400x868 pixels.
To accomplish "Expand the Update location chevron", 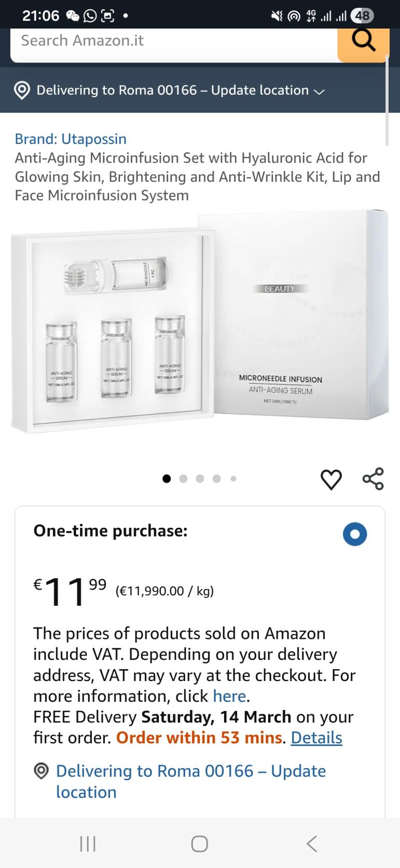I will [319, 91].
